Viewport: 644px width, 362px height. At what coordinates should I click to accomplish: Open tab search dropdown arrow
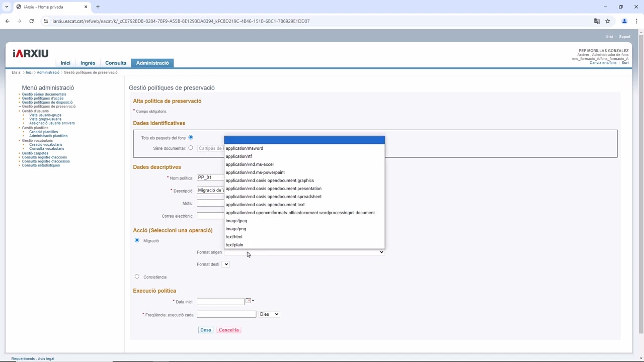[7, 7]
